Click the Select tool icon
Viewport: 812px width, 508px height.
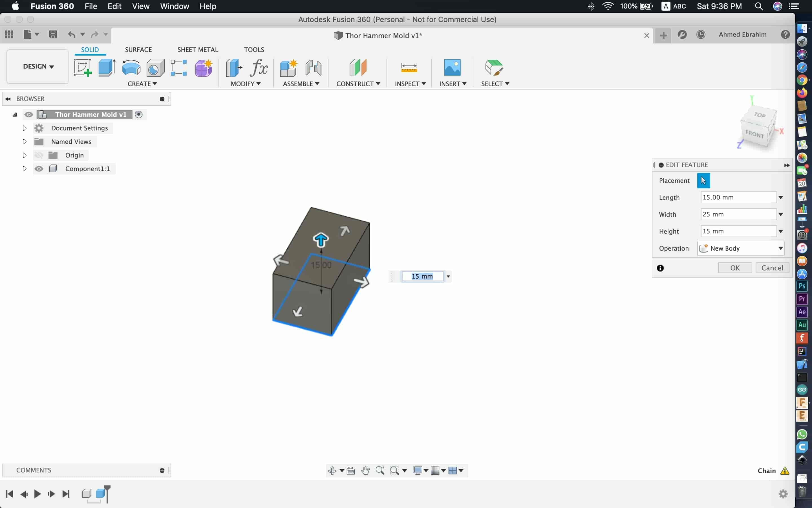pyautogui.click(x=494, y=67)
